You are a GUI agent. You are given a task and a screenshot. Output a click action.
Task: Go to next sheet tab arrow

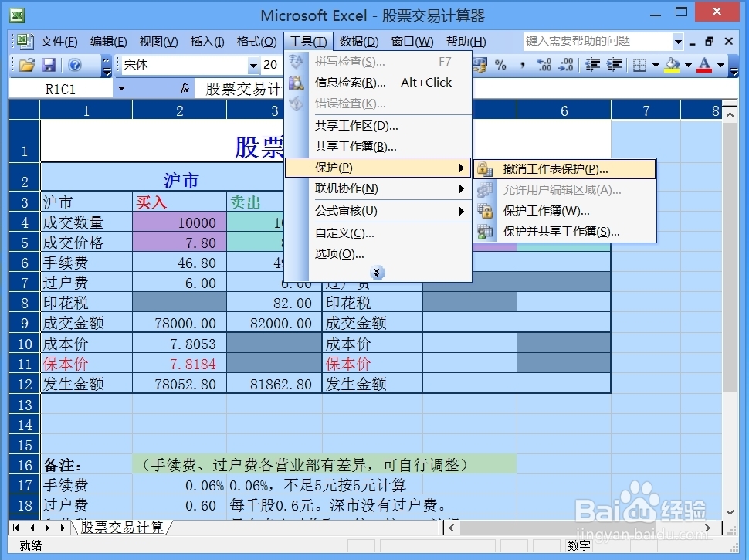click(x=47, y=528)
